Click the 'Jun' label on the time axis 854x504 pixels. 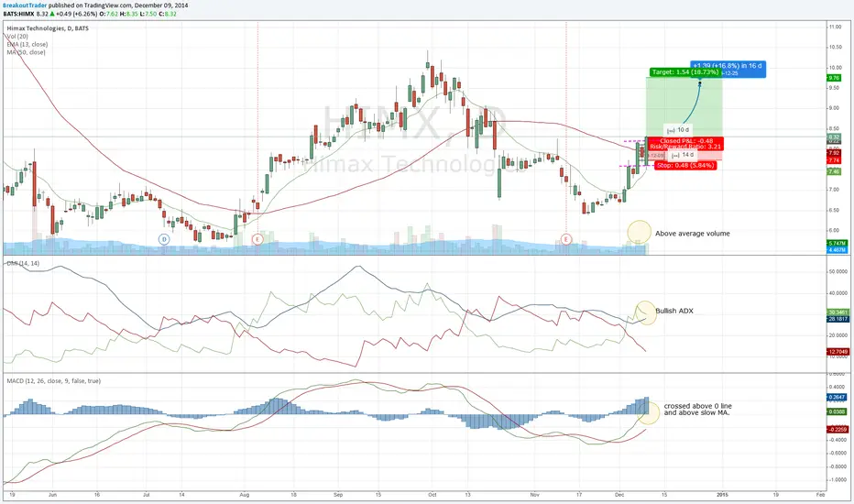[x=52, y=495]
